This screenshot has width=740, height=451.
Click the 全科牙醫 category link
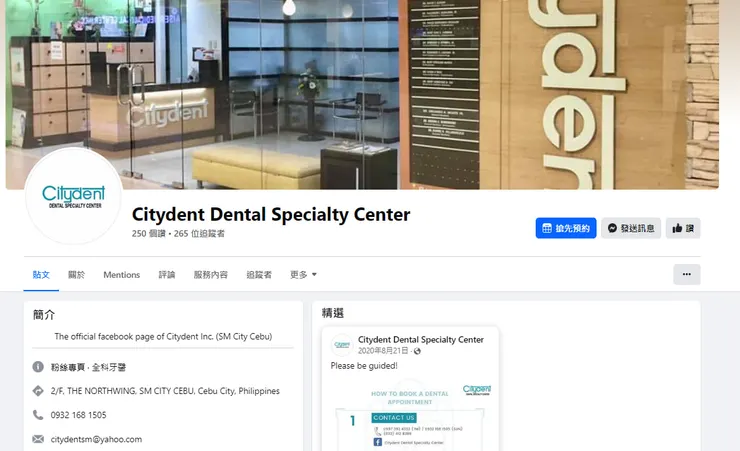109,367
